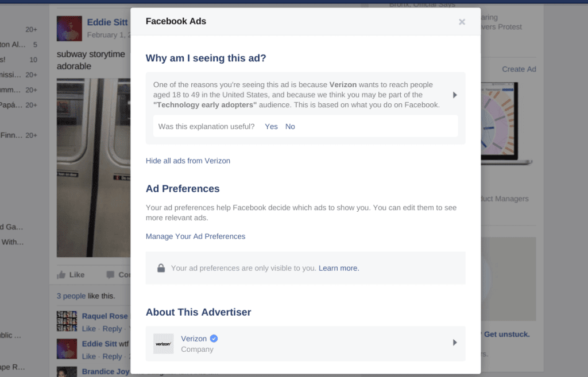
Task: Expand the Verizon advertiser row arrow
Action: pyautogui.click(x=455, y=343)
